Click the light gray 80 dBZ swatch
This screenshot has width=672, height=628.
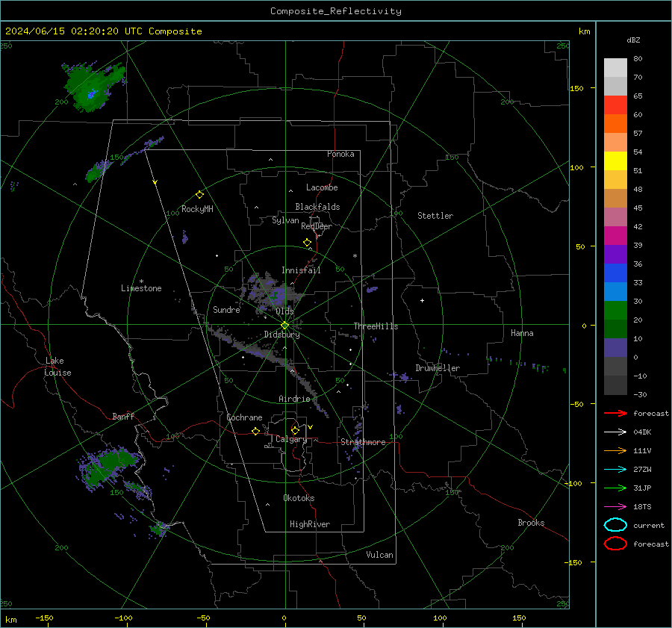coord(615,68)
